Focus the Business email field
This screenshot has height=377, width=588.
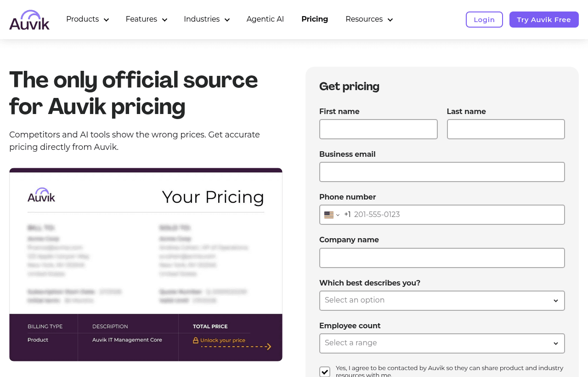click(x=442, y=172)
